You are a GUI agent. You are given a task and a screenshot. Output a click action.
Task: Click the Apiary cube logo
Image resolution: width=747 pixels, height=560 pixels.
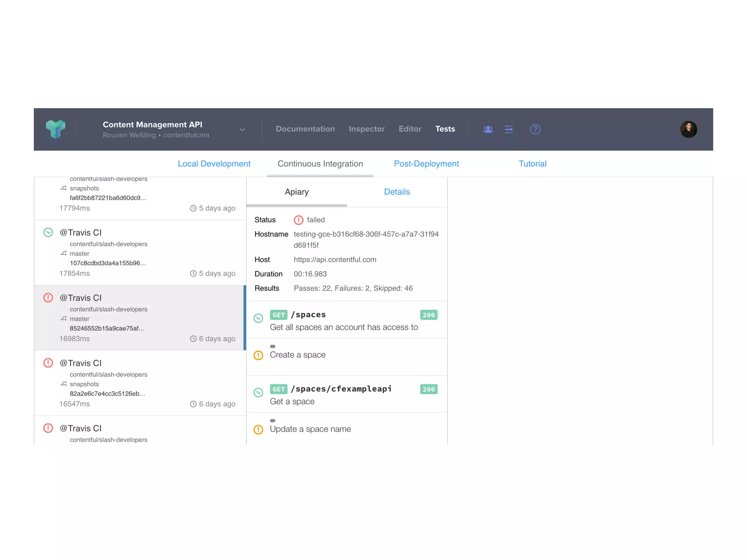(55, 129)
